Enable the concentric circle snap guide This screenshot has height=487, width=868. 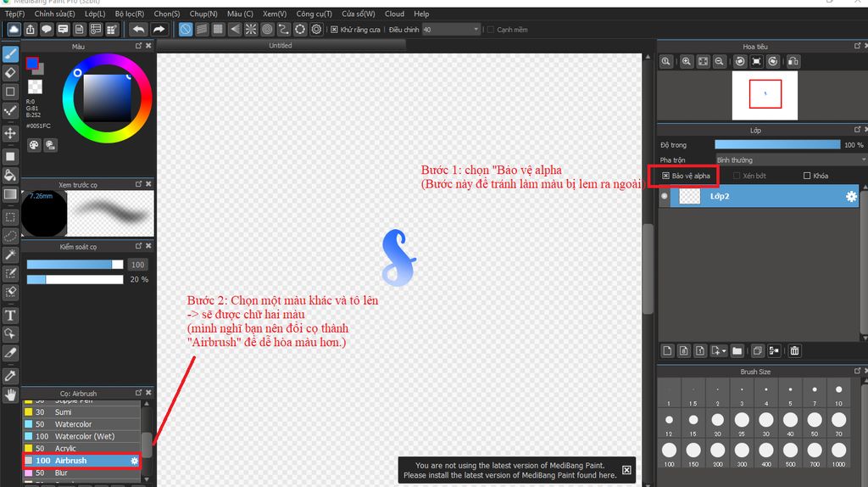coord(267,30)
